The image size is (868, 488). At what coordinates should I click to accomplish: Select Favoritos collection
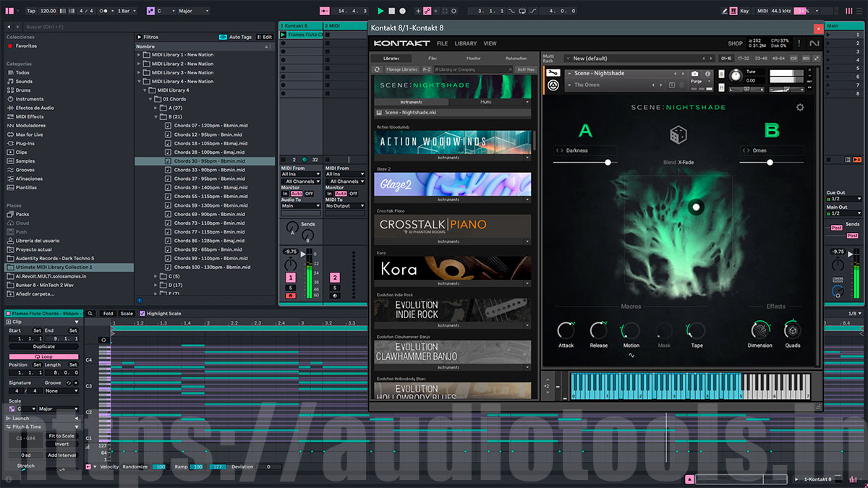26,46
